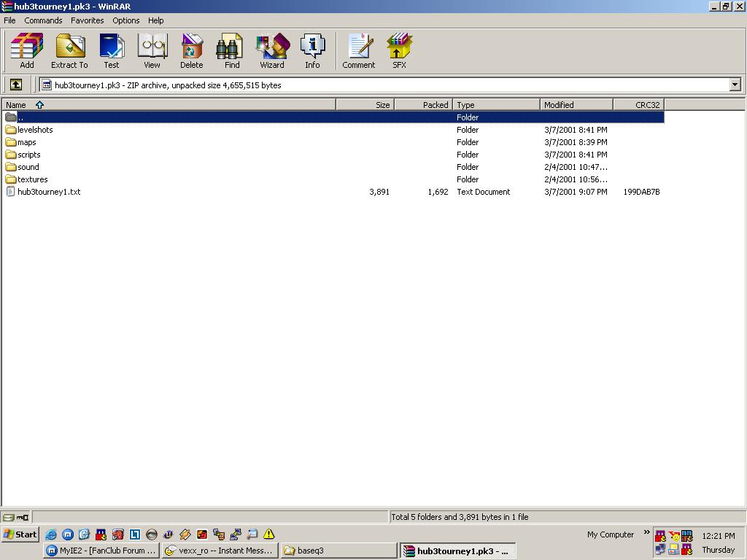Sort the list by the Type column

tap(496, 105)
